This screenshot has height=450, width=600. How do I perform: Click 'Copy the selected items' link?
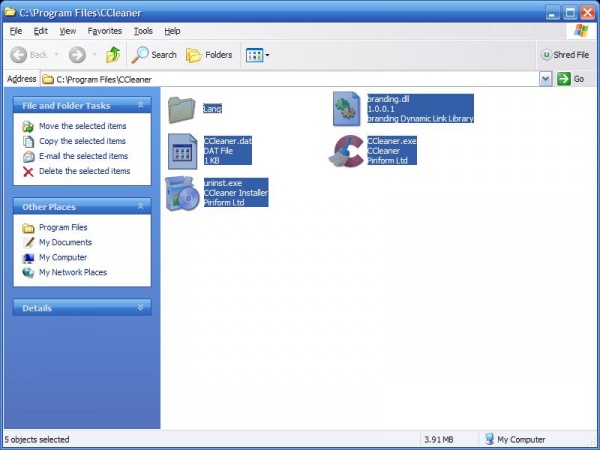(82, 141)
